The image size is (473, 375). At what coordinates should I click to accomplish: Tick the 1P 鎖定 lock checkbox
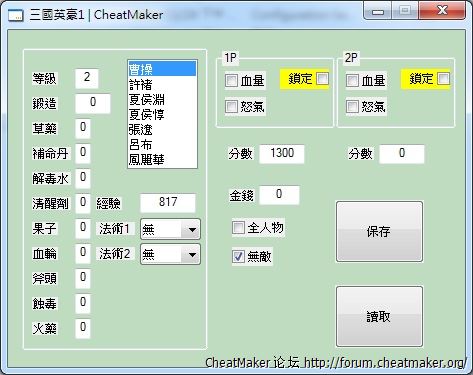(x=322, y=79)
